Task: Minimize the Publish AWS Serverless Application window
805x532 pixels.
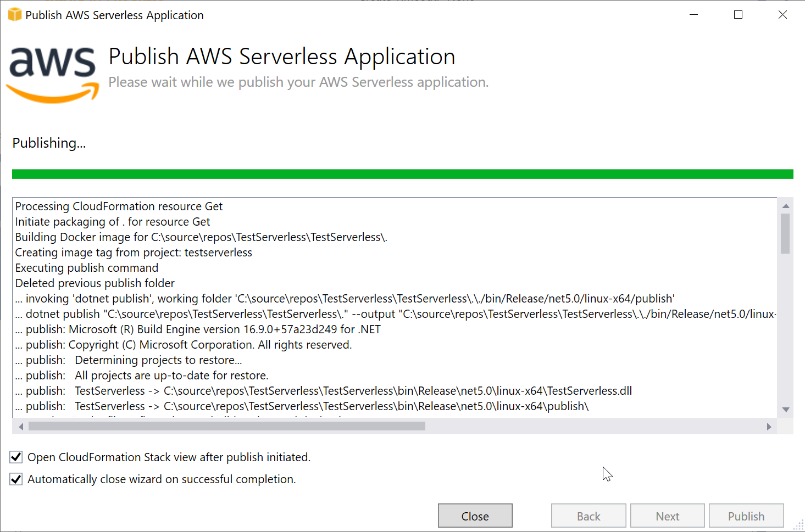Action: tap(694, 15)
